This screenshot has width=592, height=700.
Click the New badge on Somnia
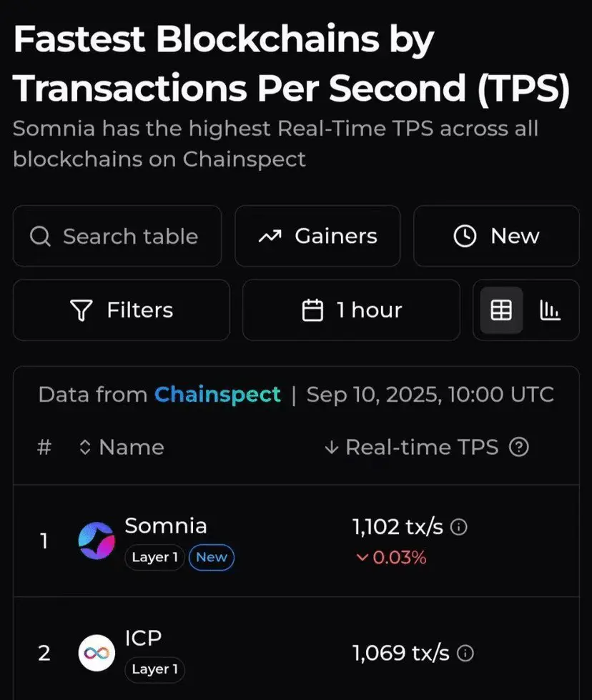pyautogui.click(x=212, y=557)
